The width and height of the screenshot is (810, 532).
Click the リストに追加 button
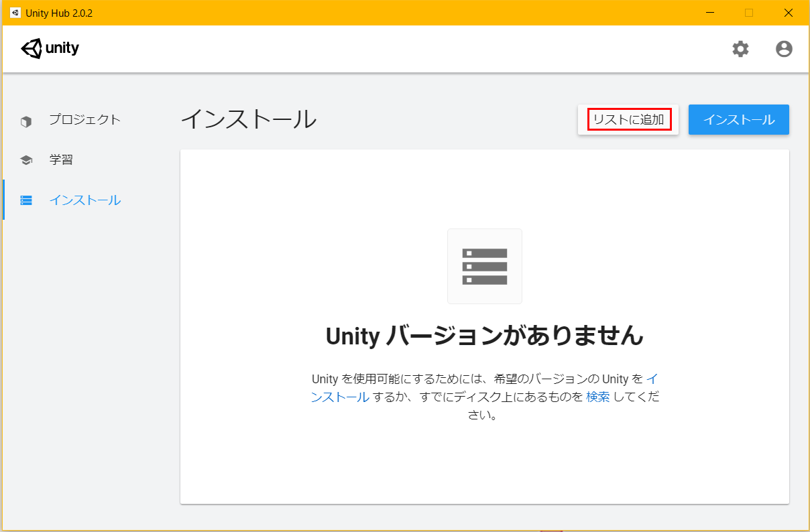628,120
